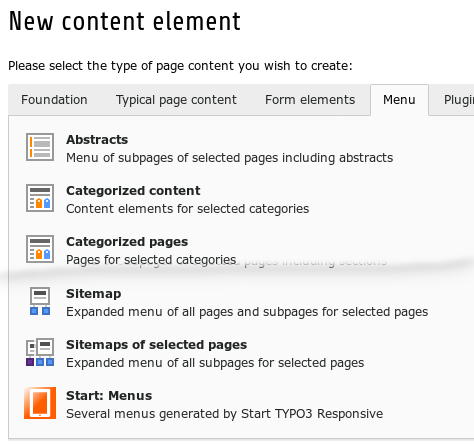This screenshot has width=474, height=448.
Task: Open the Typical page content tab
Action: coord(176,100)
